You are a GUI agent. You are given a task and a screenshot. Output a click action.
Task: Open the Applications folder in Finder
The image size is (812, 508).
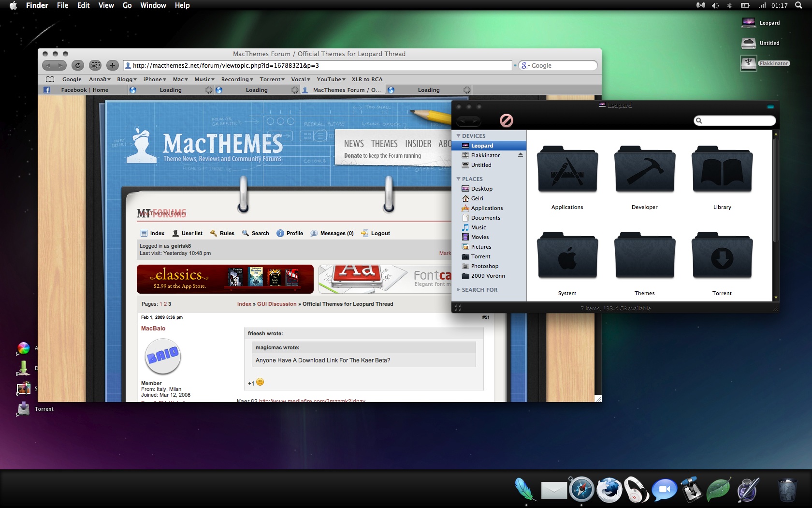point(567,169)
